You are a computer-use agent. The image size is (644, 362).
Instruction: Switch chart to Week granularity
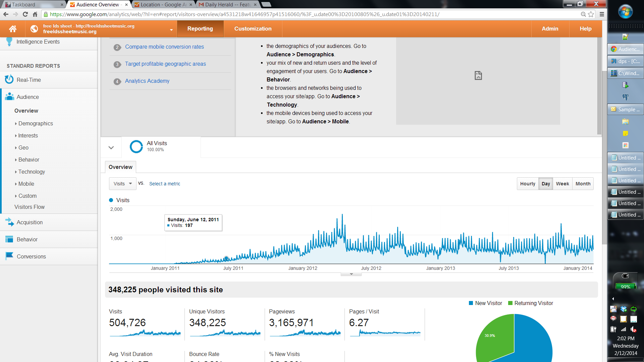[x=562, y=184]
